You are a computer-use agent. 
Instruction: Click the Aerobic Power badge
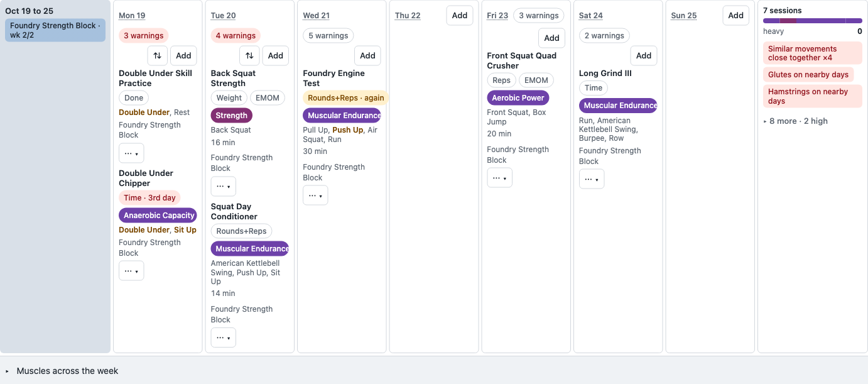(518, 98)
